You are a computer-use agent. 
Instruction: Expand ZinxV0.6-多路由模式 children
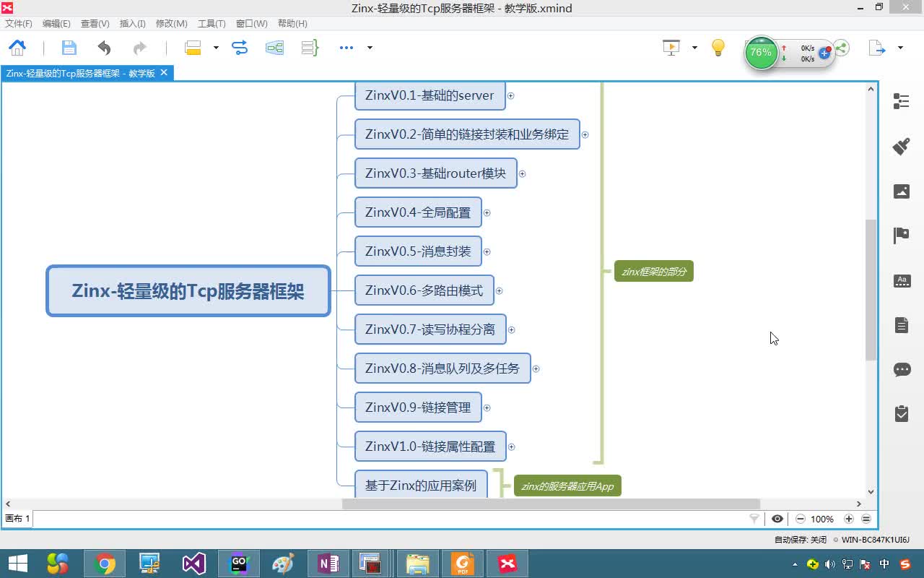click(500, 290)
